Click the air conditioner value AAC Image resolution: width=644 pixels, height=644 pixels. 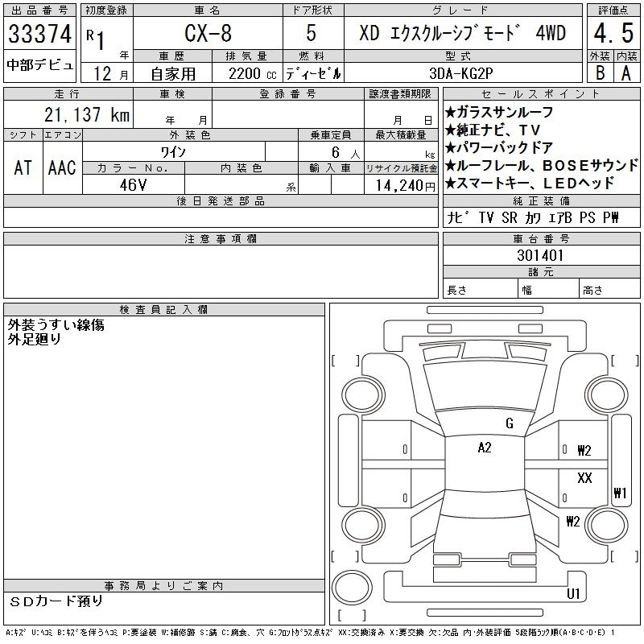(62, 168)
